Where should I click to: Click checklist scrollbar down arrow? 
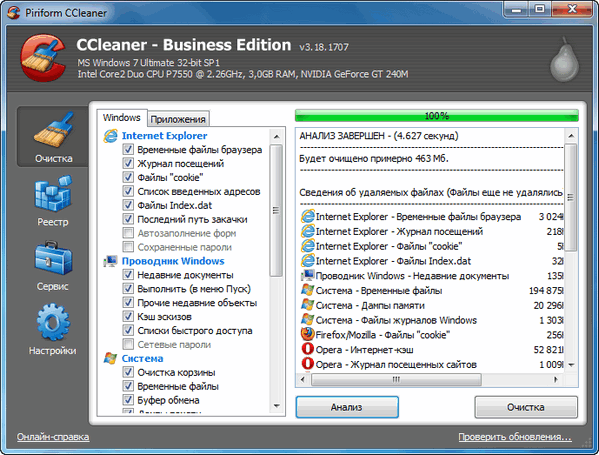point(277,406)
